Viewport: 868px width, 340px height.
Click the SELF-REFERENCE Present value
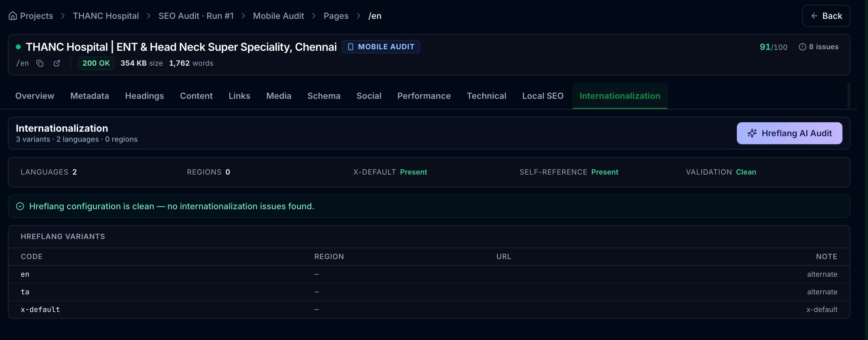pyautogui.click(x=605, y=172)
